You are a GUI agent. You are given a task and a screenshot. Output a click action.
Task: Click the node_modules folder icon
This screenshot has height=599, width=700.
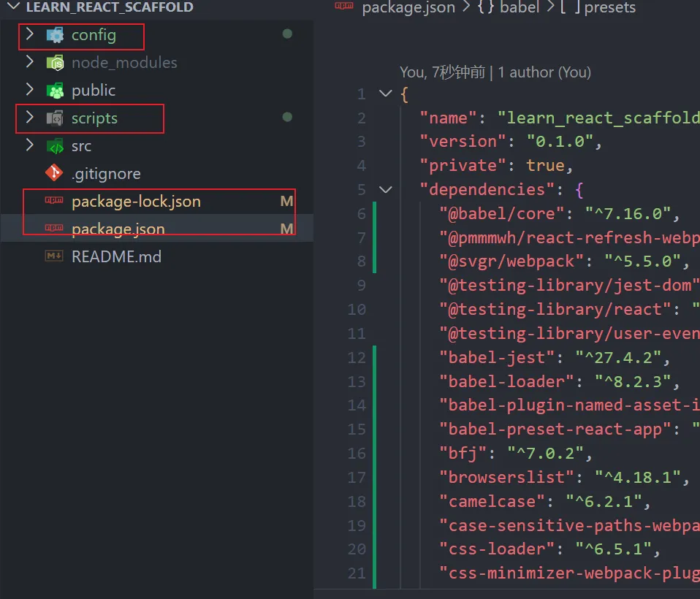(55, 63)
